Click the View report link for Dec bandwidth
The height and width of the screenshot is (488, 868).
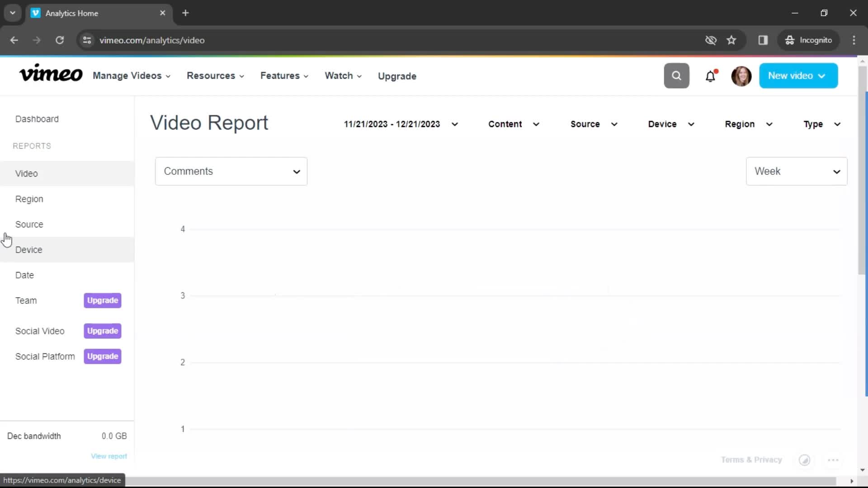pyautogui.click(x=109, y=455)
